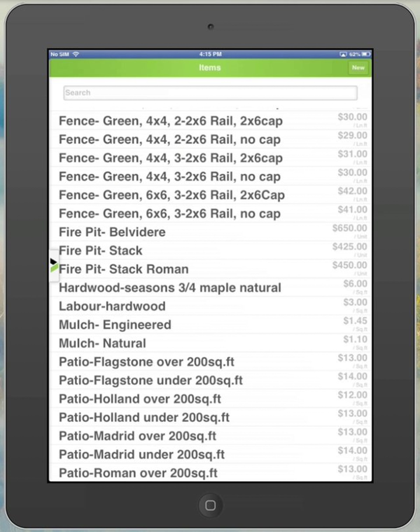Tap the battery indicator icon
Image resolution: width=420 pixels, height=532 pixels.
pos(366,54)
